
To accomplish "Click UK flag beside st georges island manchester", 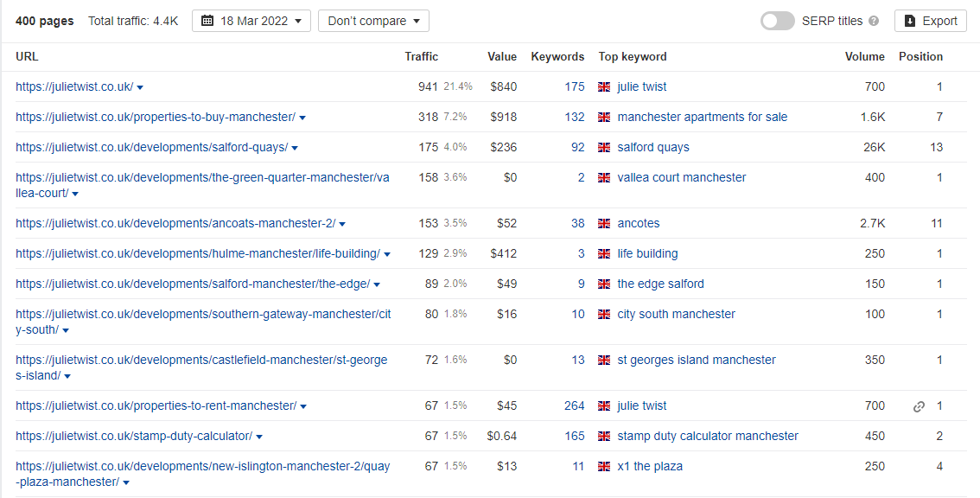I will 604,361.
